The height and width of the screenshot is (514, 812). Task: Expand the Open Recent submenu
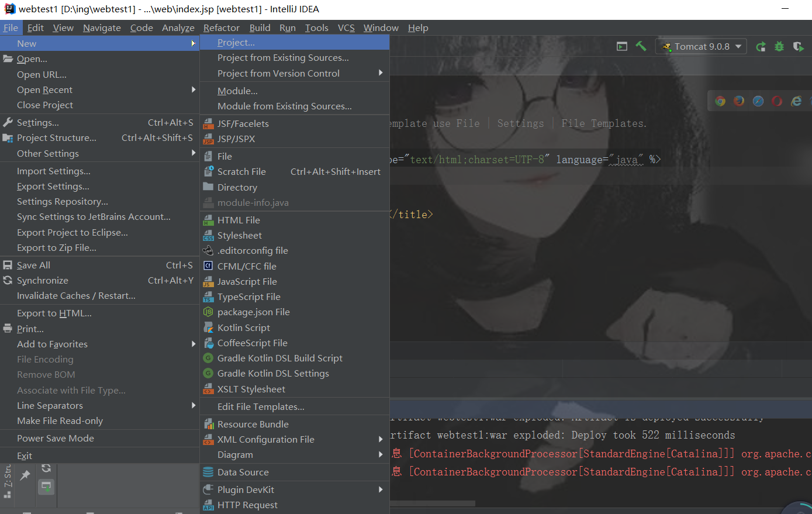193,89
